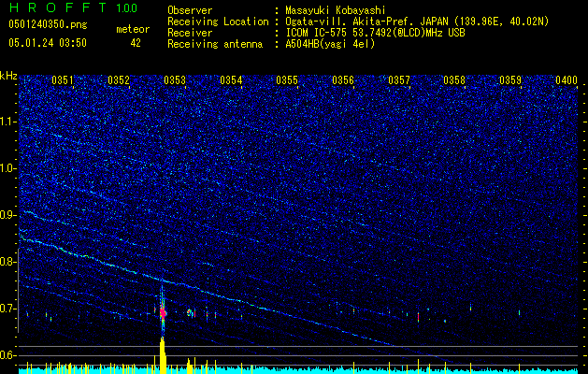Screen dimensions: 588x374
Task: Click the meteor label
Action: (x=133, y=29)
